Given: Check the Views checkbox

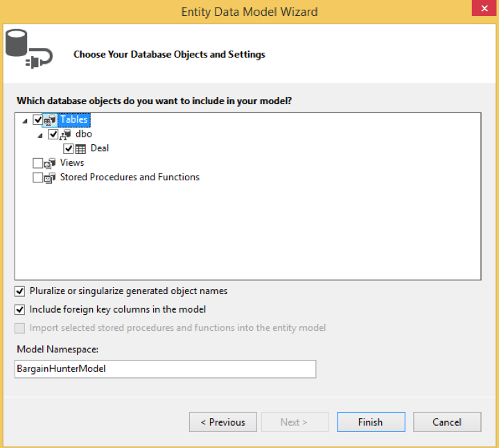Looking at the screenshot, I should (37, 163).
